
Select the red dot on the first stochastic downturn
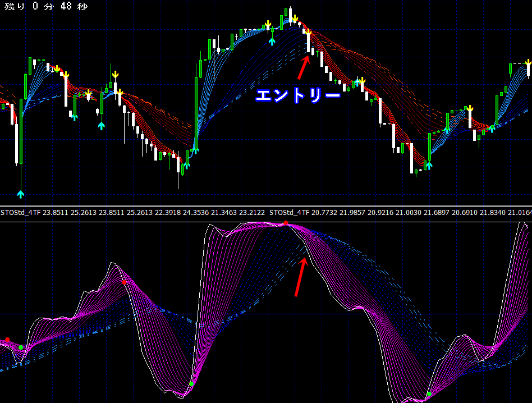[124, 282]
